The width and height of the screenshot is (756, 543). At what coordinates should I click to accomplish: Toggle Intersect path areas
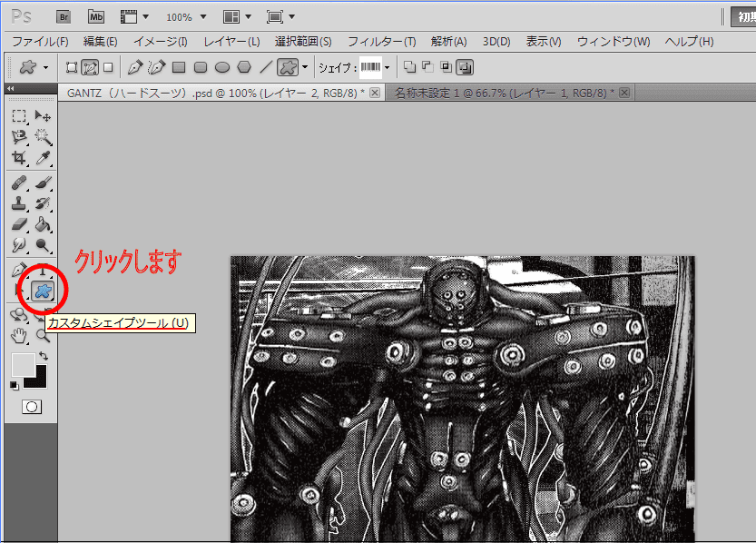446,67
